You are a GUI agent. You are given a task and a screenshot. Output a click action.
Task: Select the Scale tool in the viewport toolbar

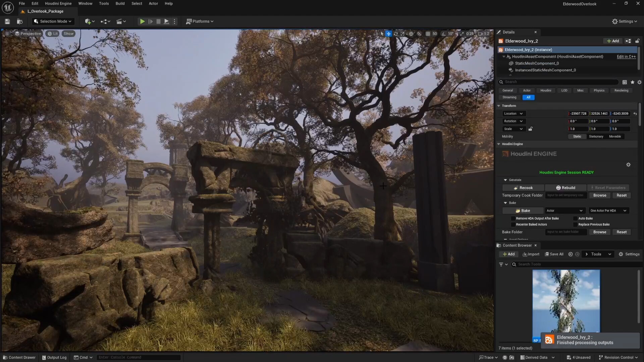[402, 34]
